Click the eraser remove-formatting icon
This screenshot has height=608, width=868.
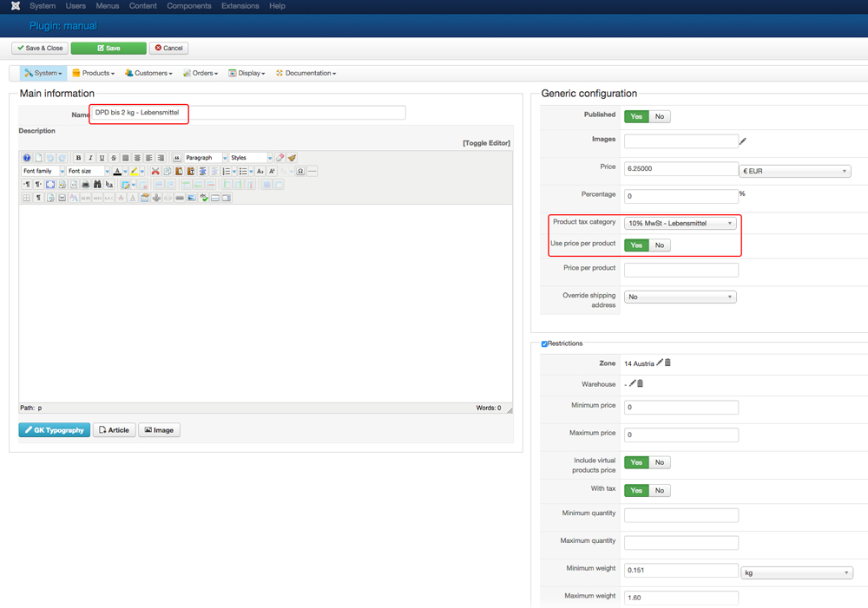pos(280,158)
